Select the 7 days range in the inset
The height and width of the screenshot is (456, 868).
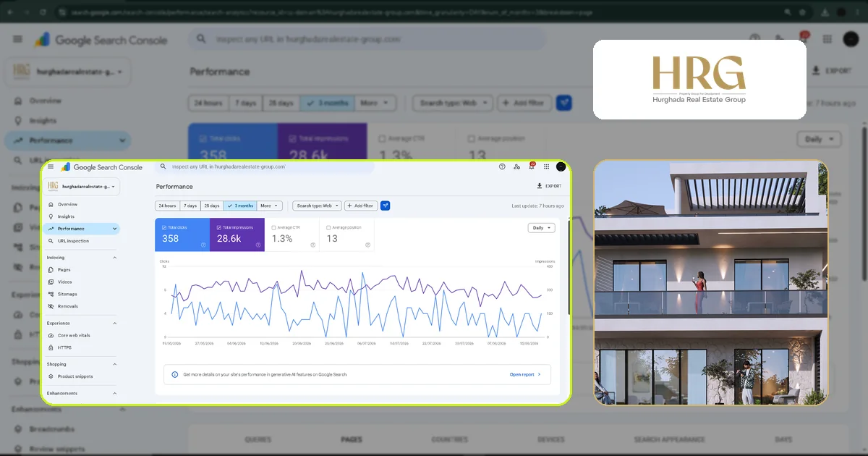pos(190,206)
